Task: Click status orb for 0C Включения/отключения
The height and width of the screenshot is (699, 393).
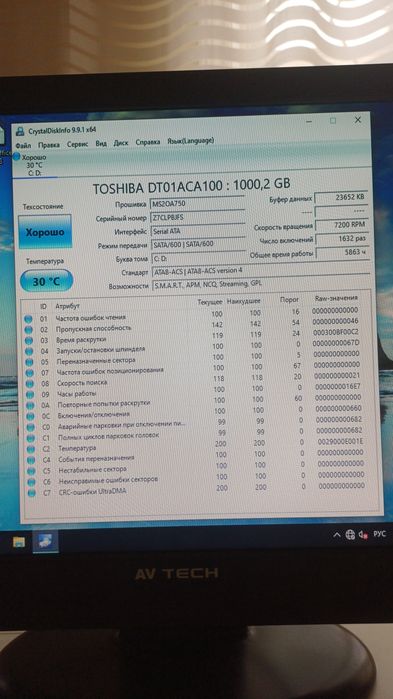Action: (x=30, y=416)
